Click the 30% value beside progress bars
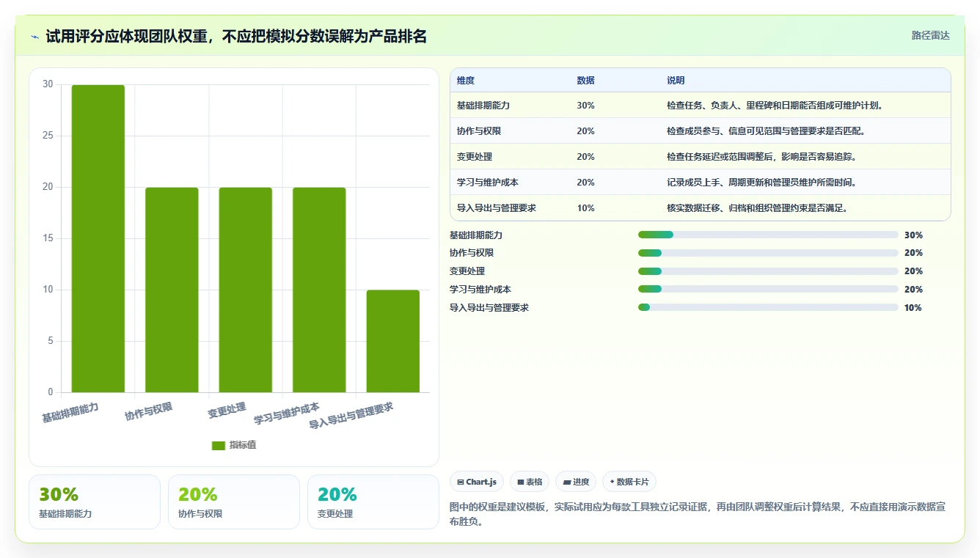 click(913, 235)
